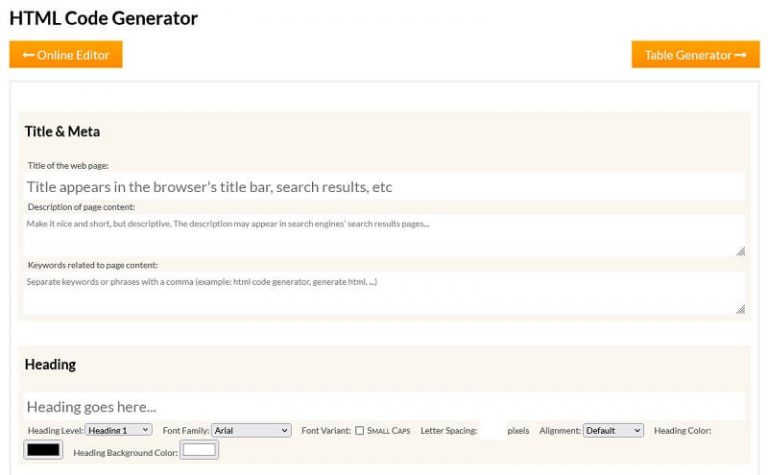
Task: Grab the description textarea resize handle
Action: pyautogui.click(x=740, y=252)
